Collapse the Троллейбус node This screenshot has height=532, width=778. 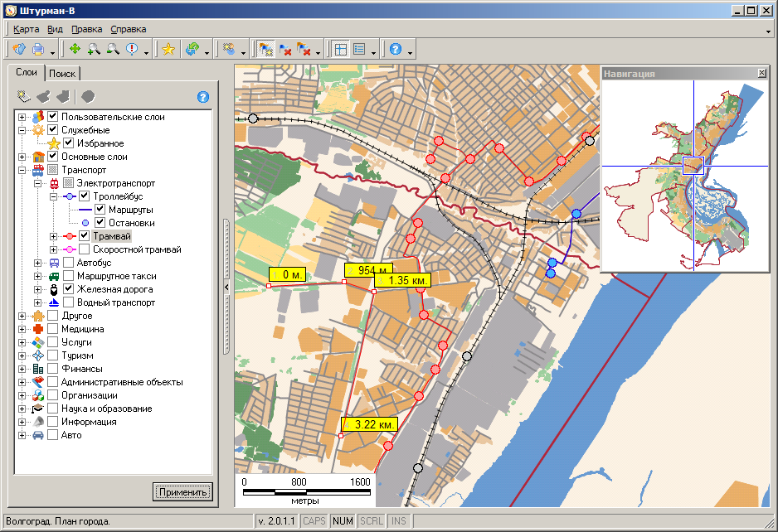point(54,197)
